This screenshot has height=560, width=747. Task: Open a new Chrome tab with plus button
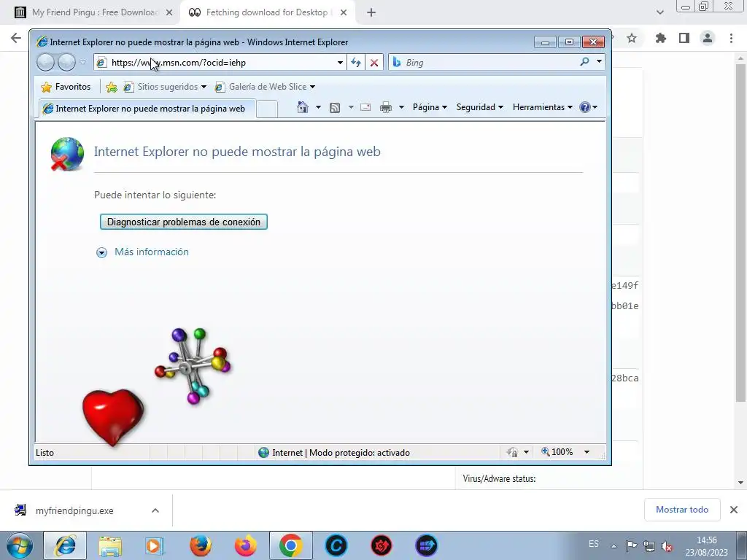pyautogui.click(x=371, y=13)
